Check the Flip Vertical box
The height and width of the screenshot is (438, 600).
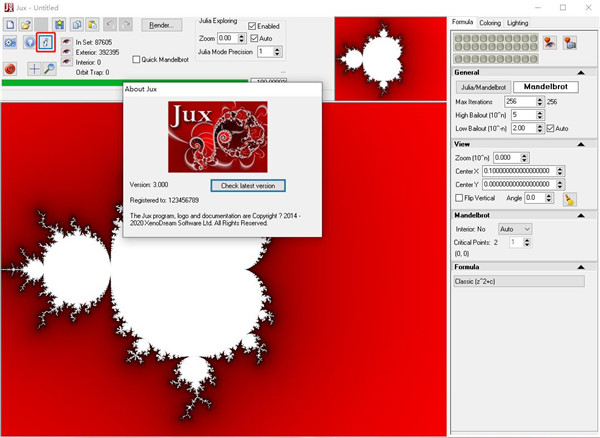coord(459,198)
